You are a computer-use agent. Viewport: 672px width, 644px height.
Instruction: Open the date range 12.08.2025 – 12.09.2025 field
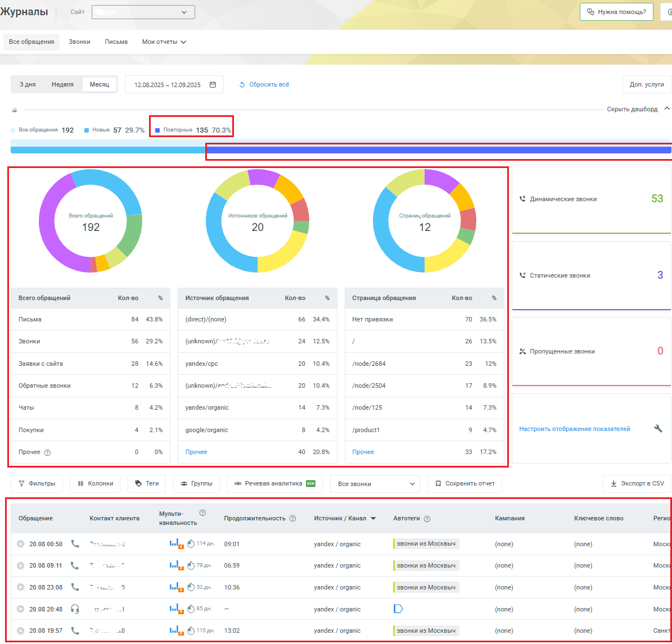coord(174,85)
